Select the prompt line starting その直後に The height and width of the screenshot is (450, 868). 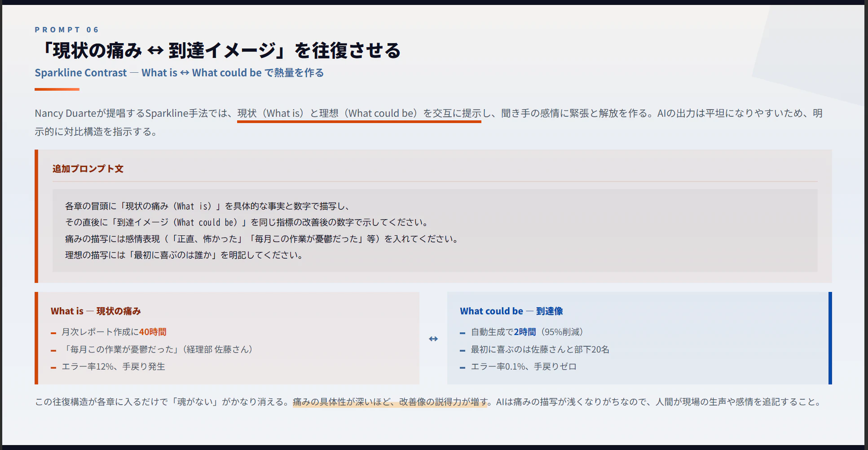tap(247, 222)
